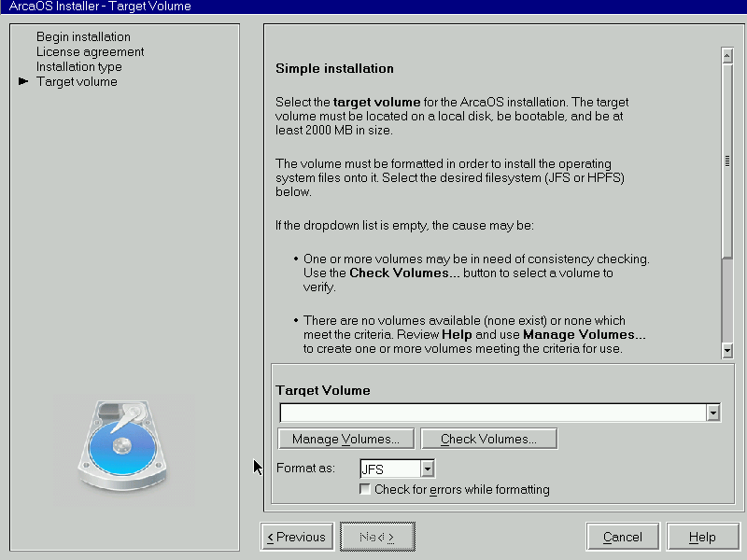The height and width of the screenshot is (560, 747).
Task: Select the Target volume step in sidebar
Action: tap(77, 82)
